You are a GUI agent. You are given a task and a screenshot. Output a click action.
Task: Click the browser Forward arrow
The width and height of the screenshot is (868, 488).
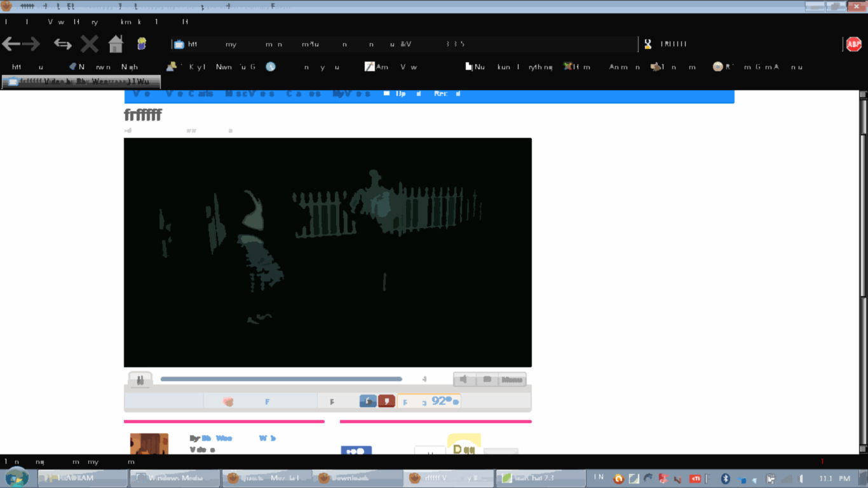(x=32, y=44)
